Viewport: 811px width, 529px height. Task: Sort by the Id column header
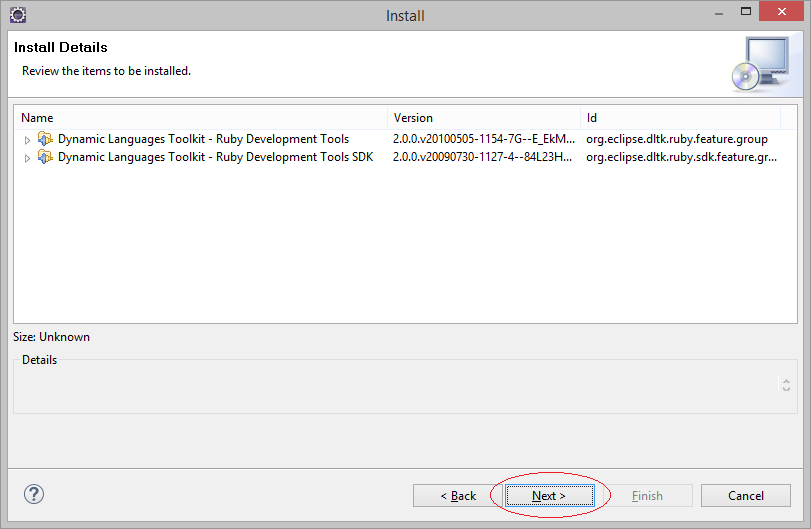pyautogui.click(x=680, y=117)
